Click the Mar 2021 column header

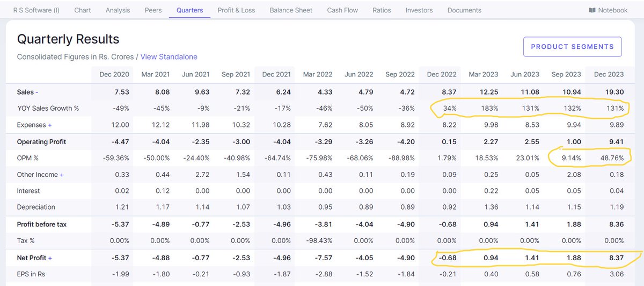pyautogui.click(x=156, y=75)
